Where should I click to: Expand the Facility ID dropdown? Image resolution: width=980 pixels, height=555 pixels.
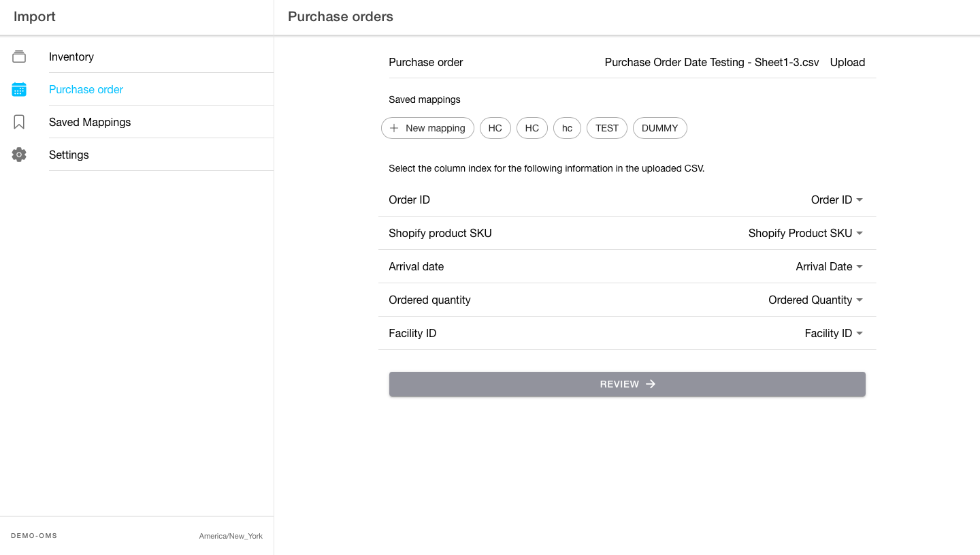click(834, 333)
